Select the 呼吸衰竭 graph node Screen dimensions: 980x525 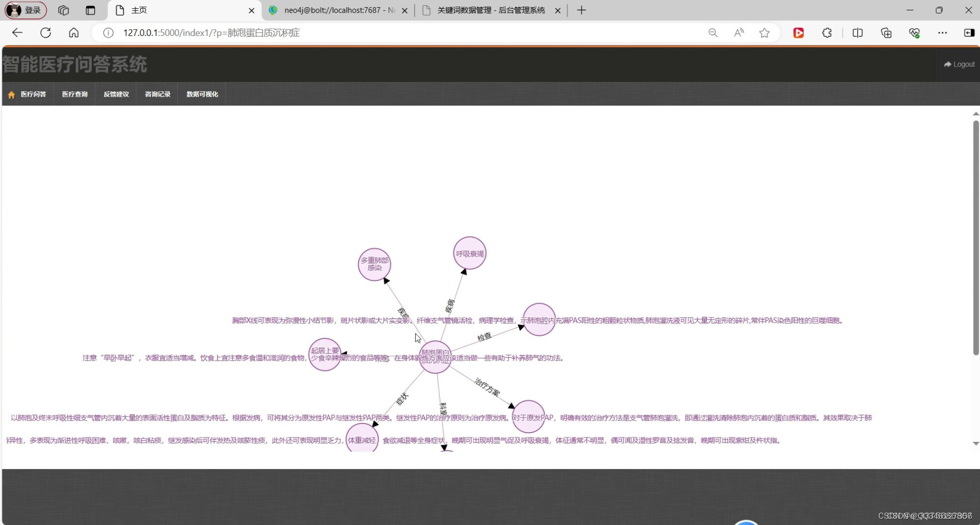[470, 253]
